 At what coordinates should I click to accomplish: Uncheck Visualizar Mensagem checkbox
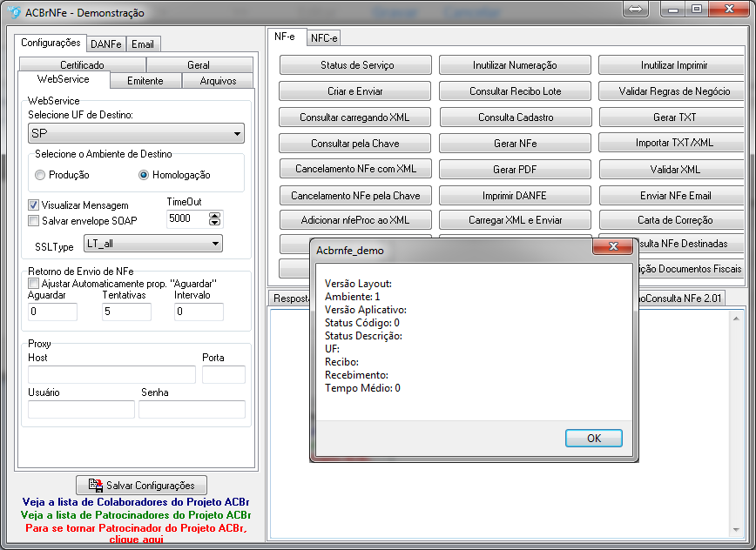33,205
